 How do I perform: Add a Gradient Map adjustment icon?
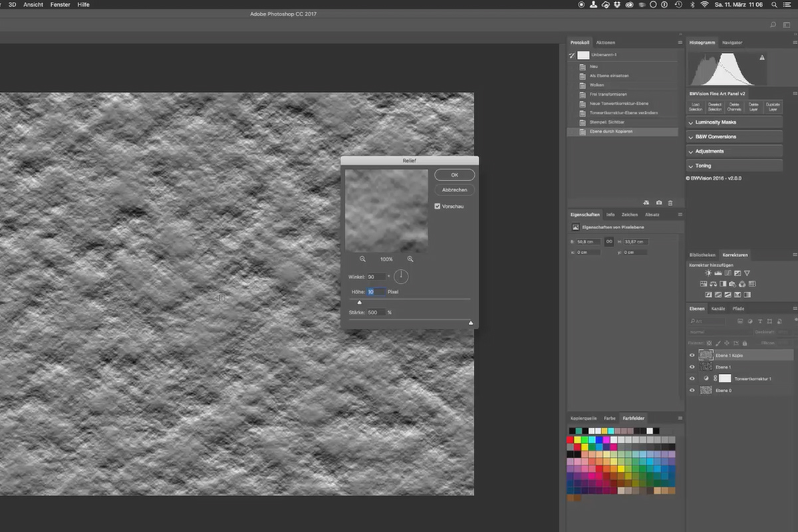click(x=747, y=295)
